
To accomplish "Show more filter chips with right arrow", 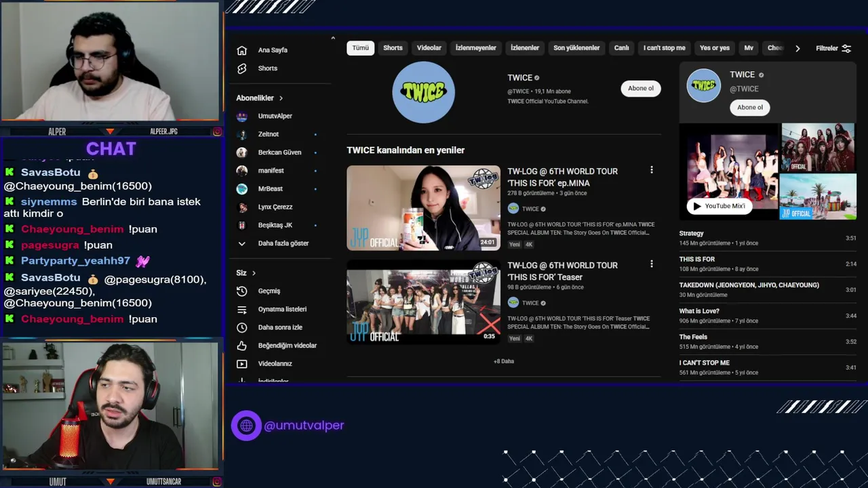I will coord(797,48).
